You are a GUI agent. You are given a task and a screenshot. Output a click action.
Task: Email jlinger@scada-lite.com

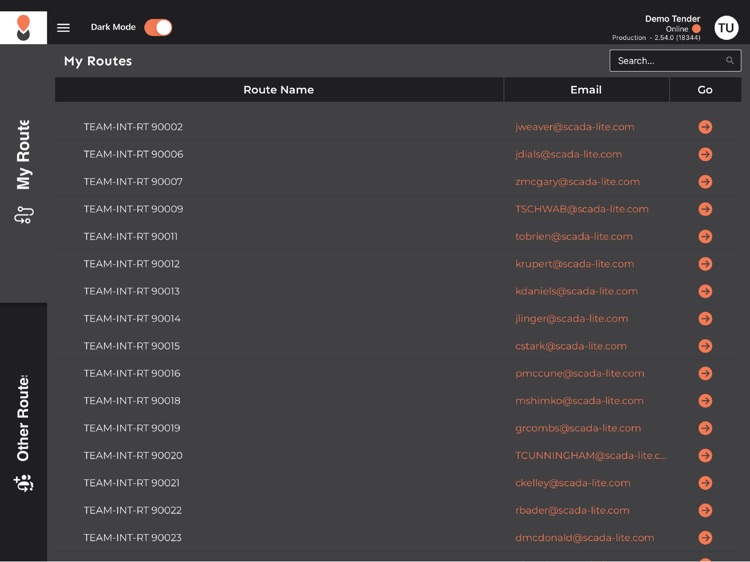click(x=572, y=319)
